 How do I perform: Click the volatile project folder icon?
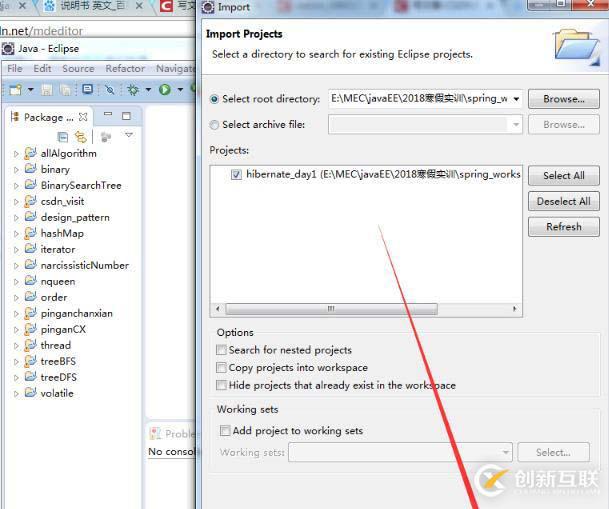pyautogui.click(x=30, y=393)
